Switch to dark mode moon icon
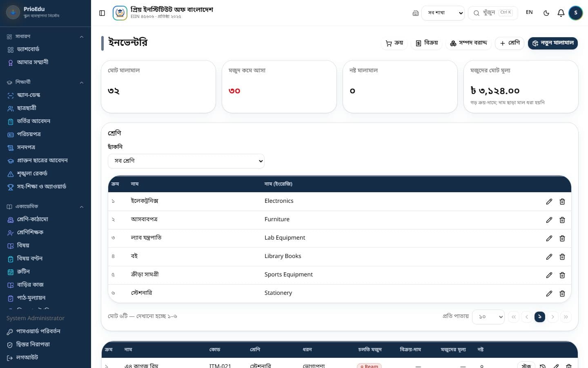588x368 pixels. (546, 13)
